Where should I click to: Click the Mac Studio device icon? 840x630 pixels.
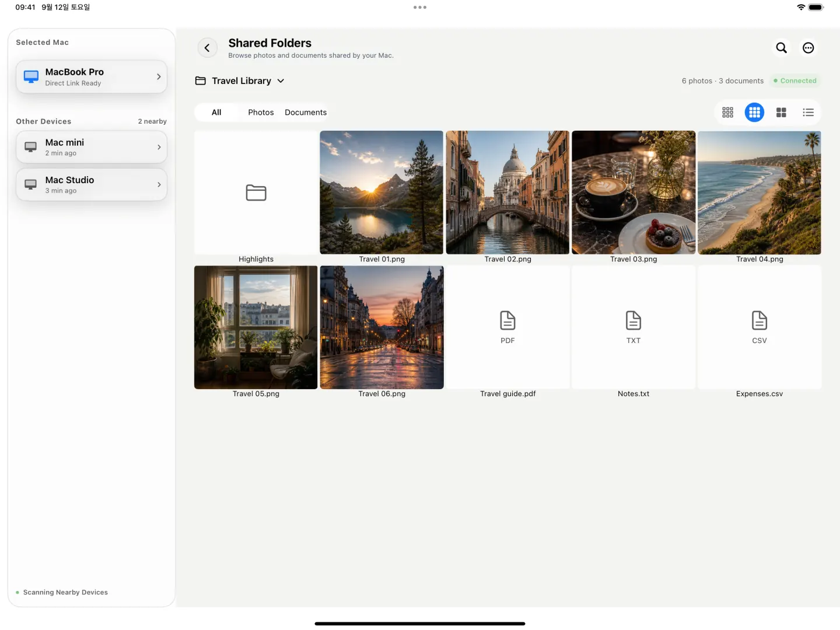31,184
